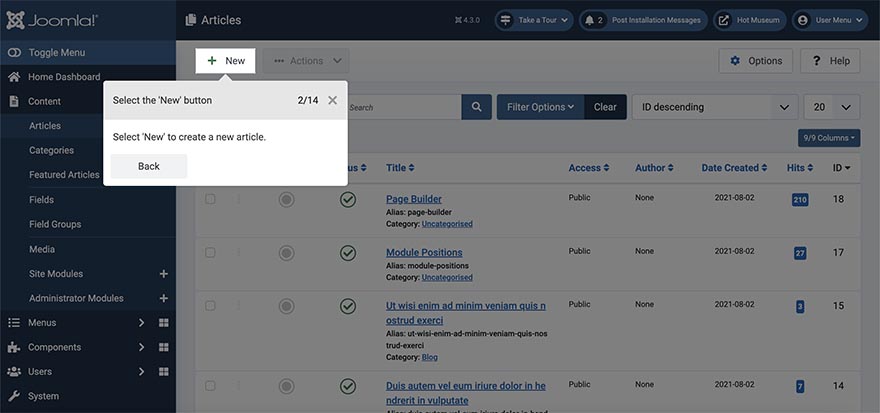Sort by Date Created column
Screen dimensions: 880x413
pos(734,168)
